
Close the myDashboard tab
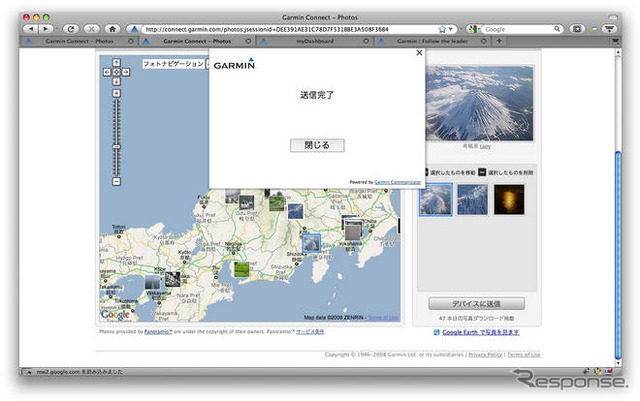coord(366,41)
